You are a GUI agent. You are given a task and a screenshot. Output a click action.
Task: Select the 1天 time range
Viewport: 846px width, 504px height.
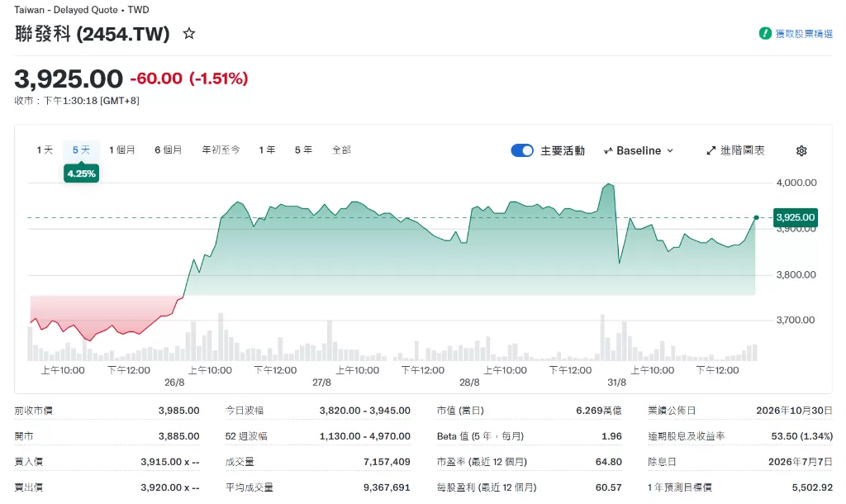pos(45,150)
